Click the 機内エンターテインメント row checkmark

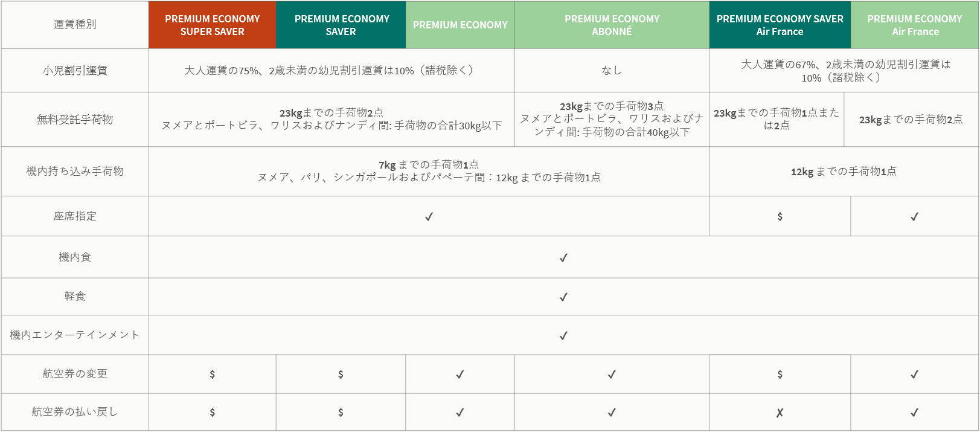[x=563, y=335]
